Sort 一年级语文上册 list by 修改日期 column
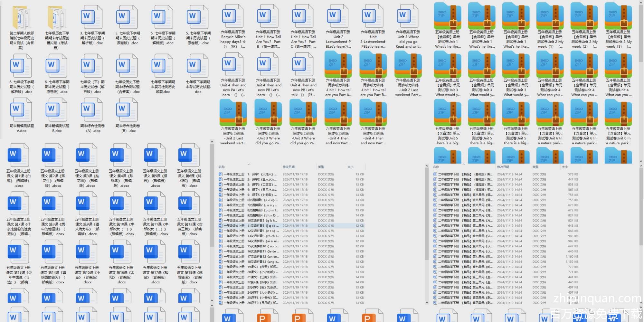This screenshot has width=644, height=322. (x=289, y=167)
